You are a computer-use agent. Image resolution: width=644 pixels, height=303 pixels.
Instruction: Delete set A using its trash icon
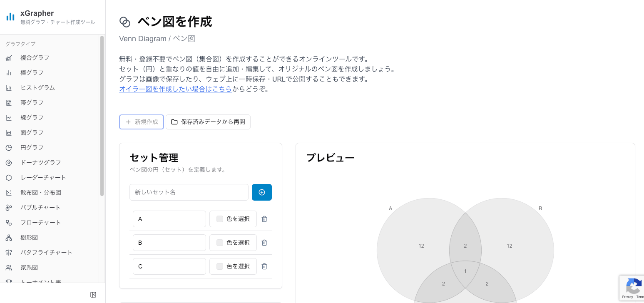click(x=264, y=219)
